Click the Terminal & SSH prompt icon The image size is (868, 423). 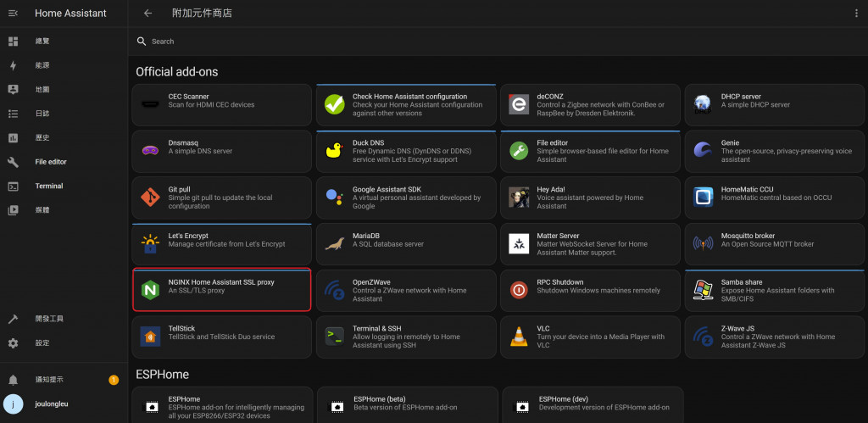pyautogui.click(x=334, y=337)
